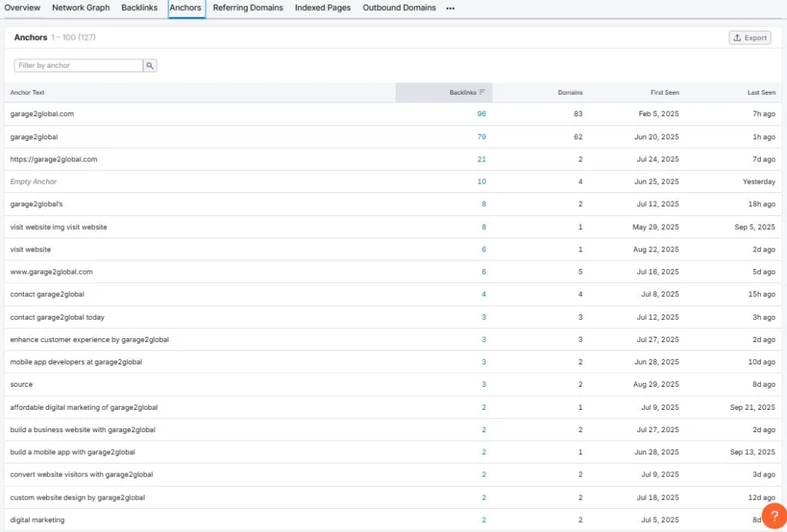This screenshot has width=787, height=532.
Task: Open backlinks count for source anchor
Action: click(x=484, y=384)
